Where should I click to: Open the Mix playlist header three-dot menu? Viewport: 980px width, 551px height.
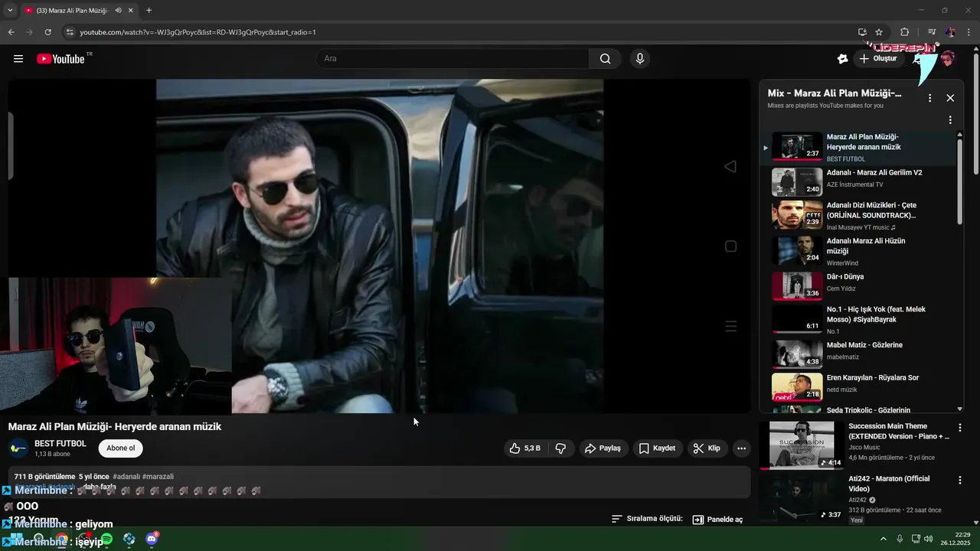coord(930,98)
